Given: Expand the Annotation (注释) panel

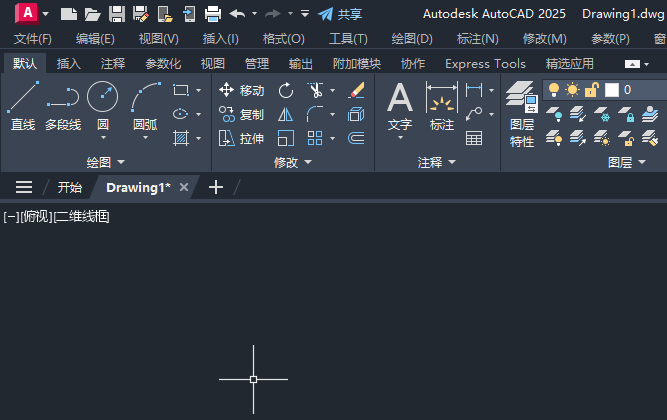Looking at the screenshot, I should [436, 162].
